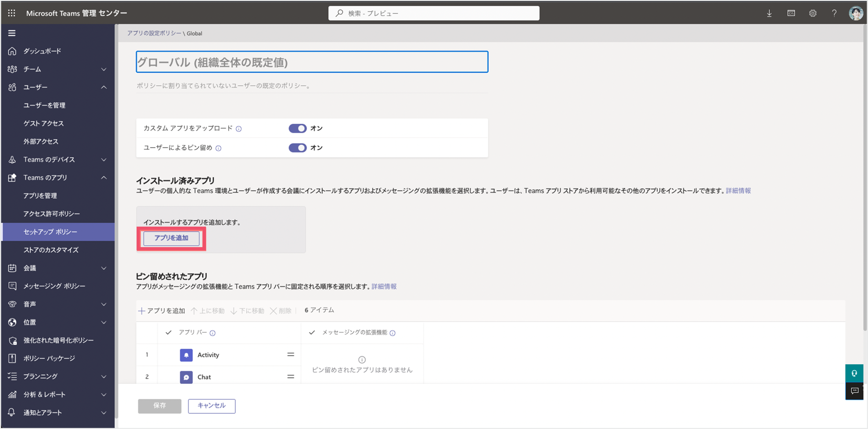Open アプリを管理 in sidebar
This screenshot has height=429, width=868.
(40, 196)
